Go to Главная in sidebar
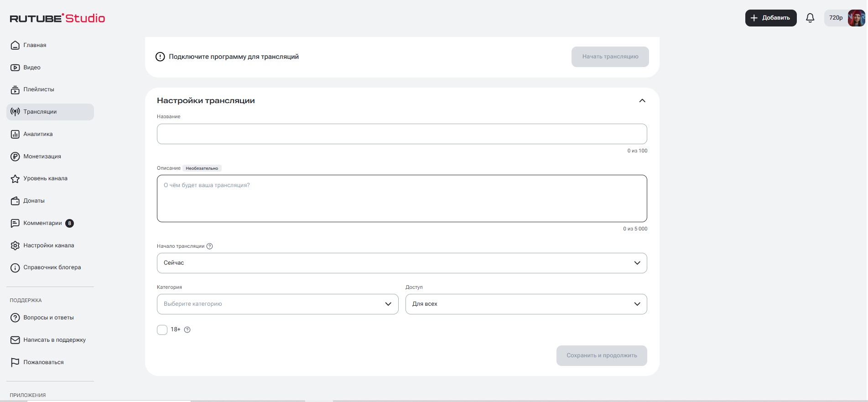This screenshot has width=868, height=402. [50, 45]
